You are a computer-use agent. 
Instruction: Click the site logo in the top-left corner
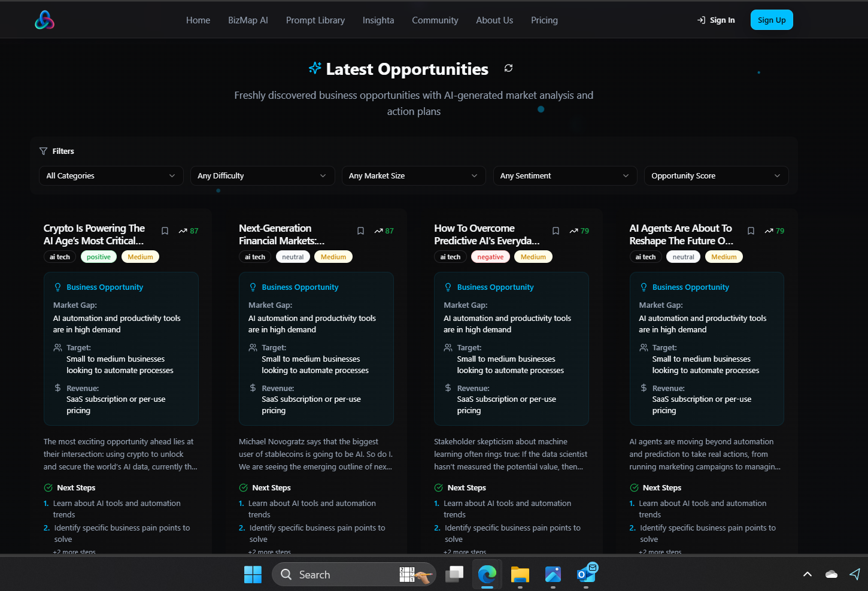click(x=44, y=19)
